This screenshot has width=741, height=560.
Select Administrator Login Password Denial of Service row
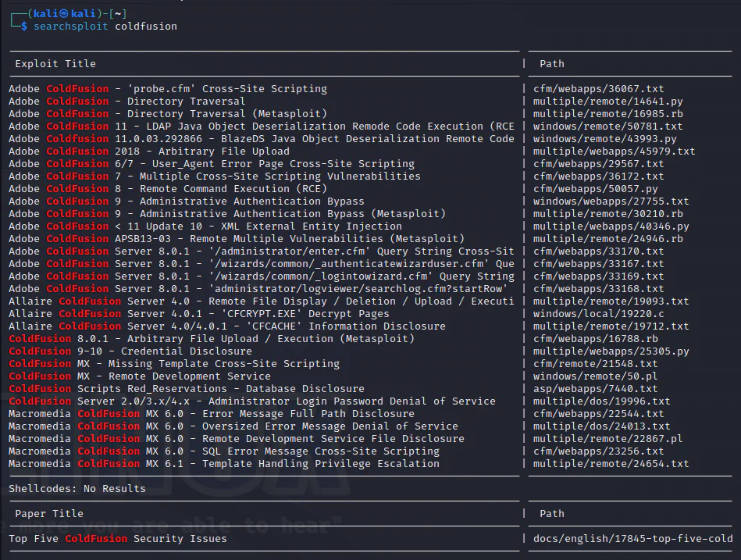tap(252, 401)
